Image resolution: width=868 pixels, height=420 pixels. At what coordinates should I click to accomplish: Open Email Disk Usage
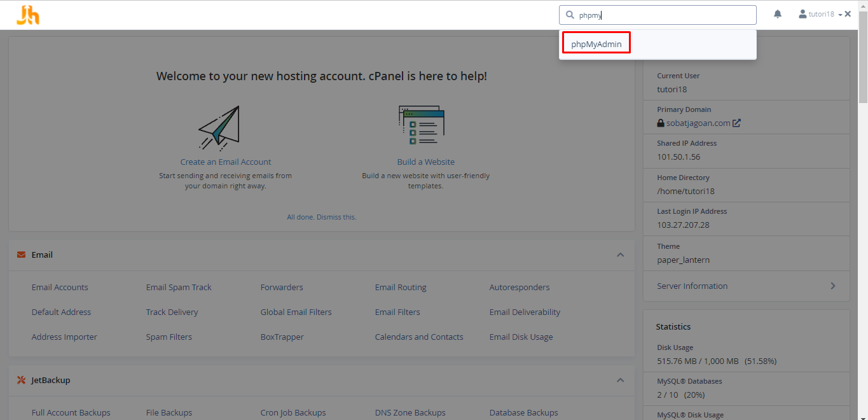point(521,337)
